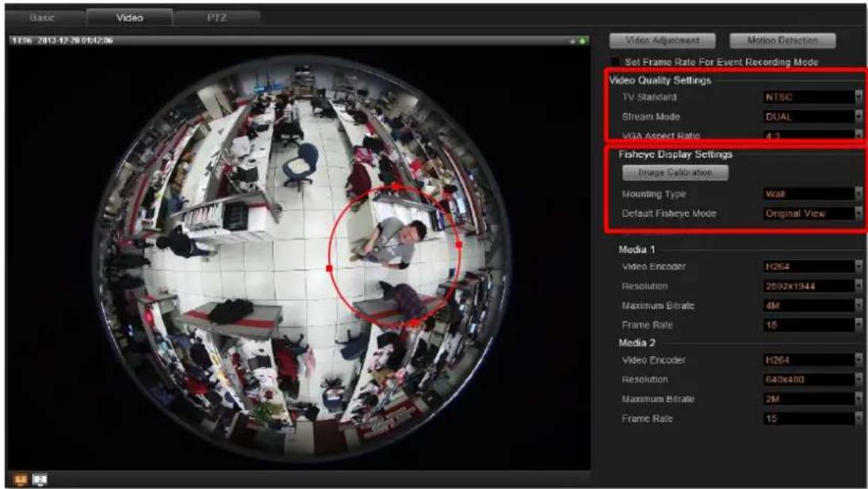
Task: Switch to the Basic tab
Action: click(43, 17)
